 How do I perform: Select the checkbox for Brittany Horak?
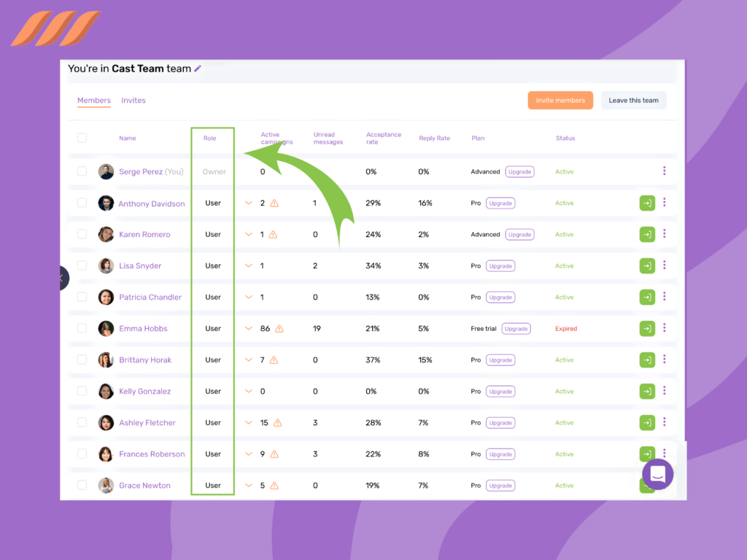click(82, 359)
